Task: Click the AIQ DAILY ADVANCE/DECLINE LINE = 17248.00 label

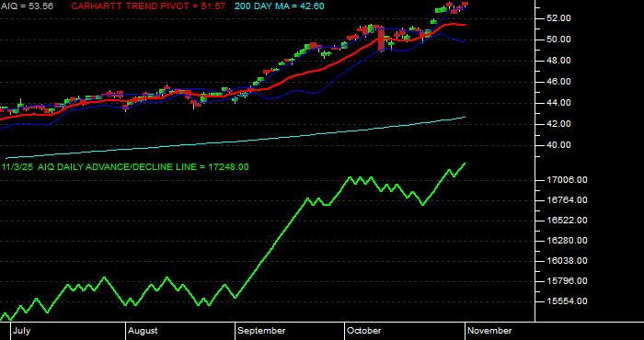Action: click(x=143, y=167)
